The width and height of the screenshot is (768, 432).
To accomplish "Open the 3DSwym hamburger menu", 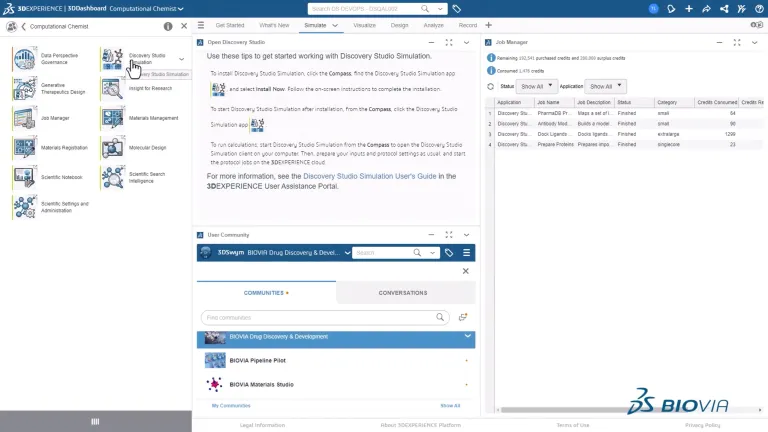I will (x=466, y=253).
